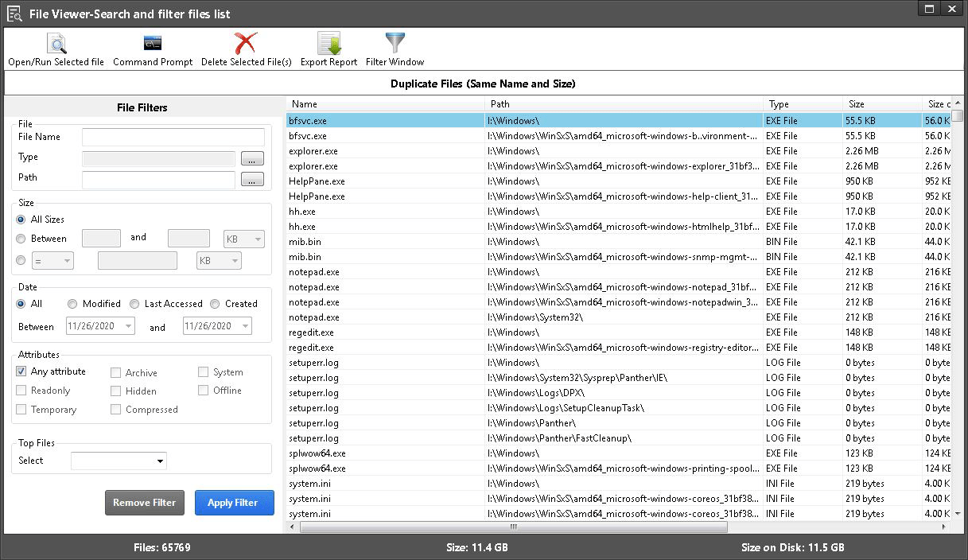
Task: Select the Between size radio button
Action: [x=21, y=239]
